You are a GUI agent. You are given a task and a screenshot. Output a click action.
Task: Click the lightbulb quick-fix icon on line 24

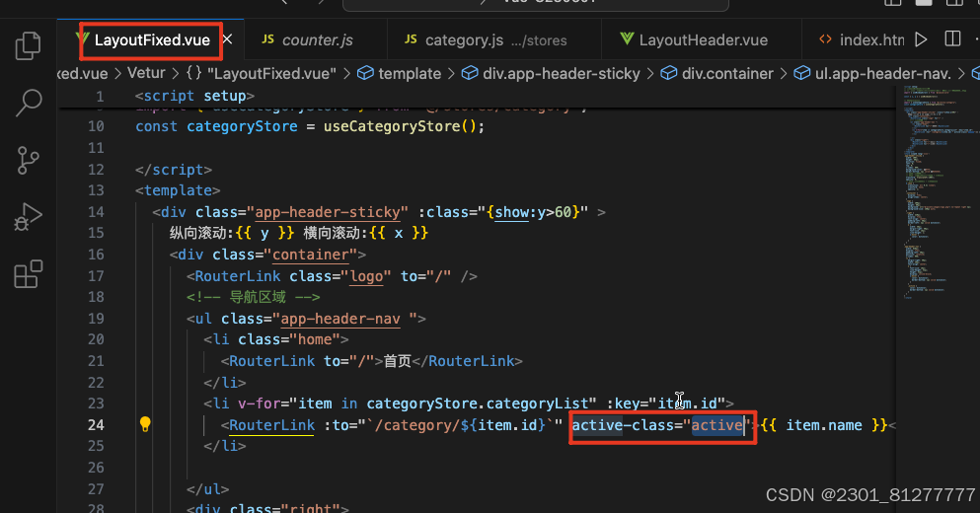coord(145,424)
